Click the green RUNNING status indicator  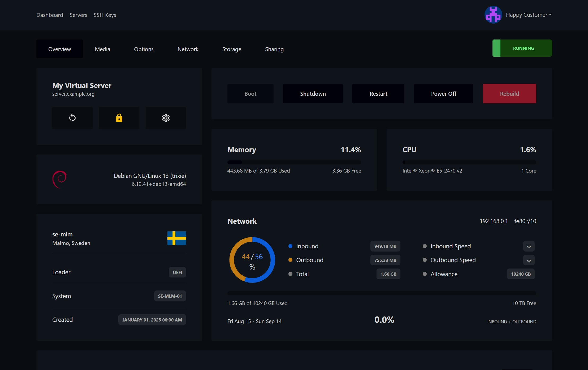(522, 48)
